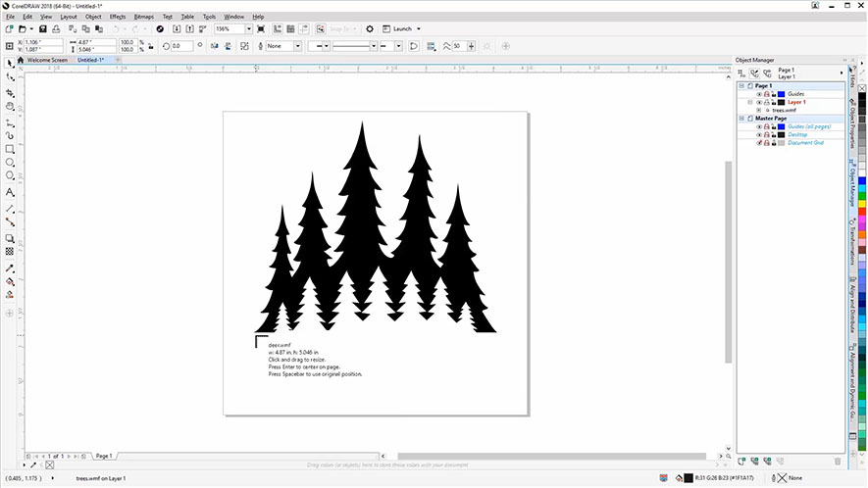Collapse the Page 1 tree node

coord(742,86)
